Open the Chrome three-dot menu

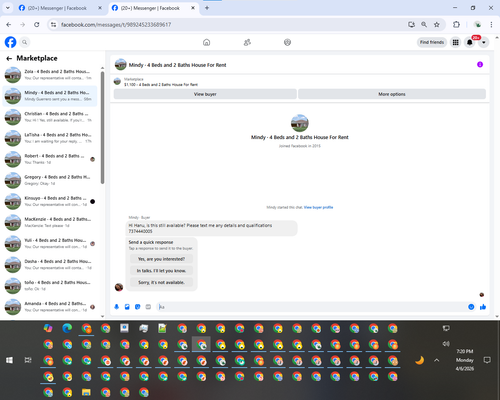tap(491, 25)
